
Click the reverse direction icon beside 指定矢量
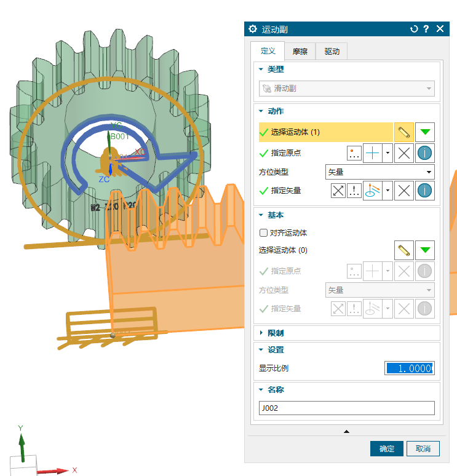pyautogui.click(x=338, y=191)
